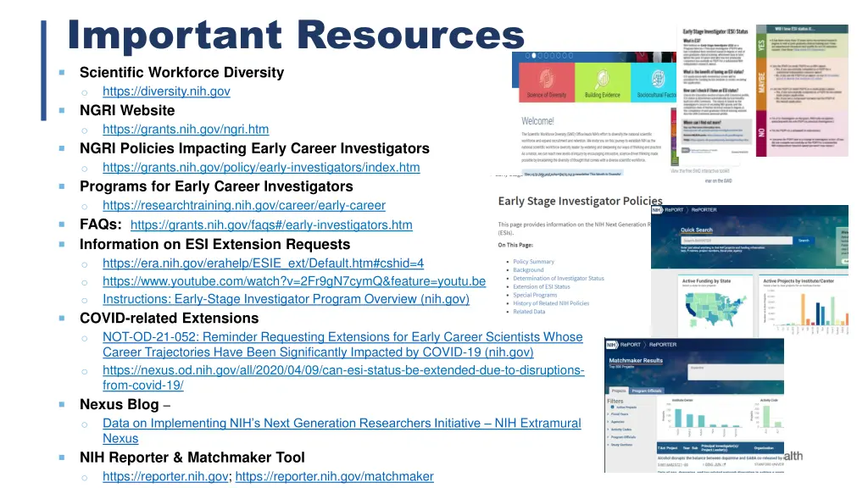Switch to the Program Officials tab in Matchmaker

tap(646, 391)
